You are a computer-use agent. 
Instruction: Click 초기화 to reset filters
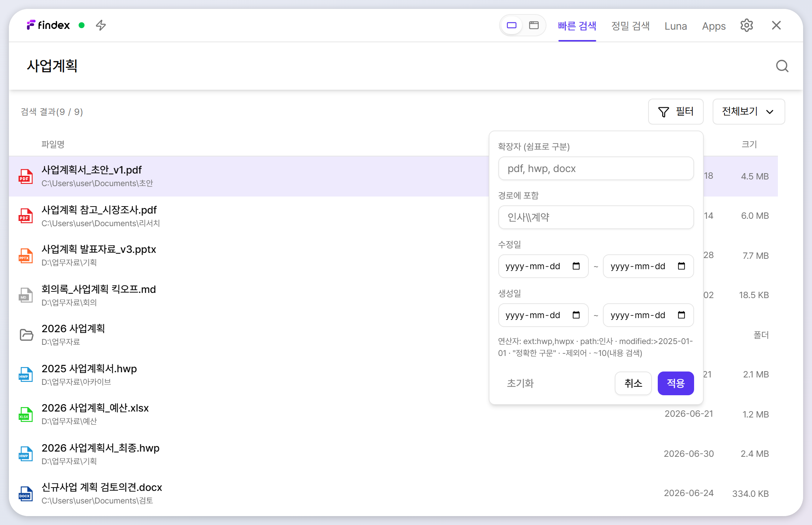click(520, 383)
